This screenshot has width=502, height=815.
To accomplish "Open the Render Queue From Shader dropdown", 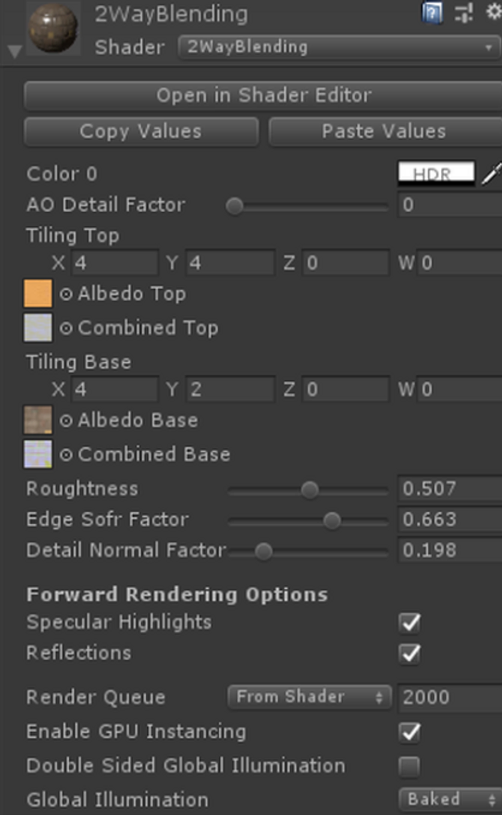I will coord(309,697).
